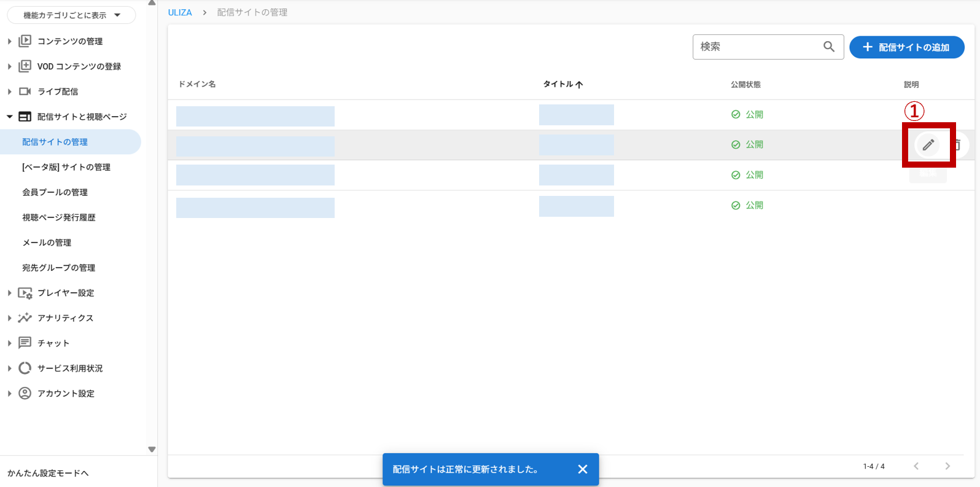Viewport: 980px width, 487px height.
Task: Click into the 検索 search field
Action: pos(758,47)
